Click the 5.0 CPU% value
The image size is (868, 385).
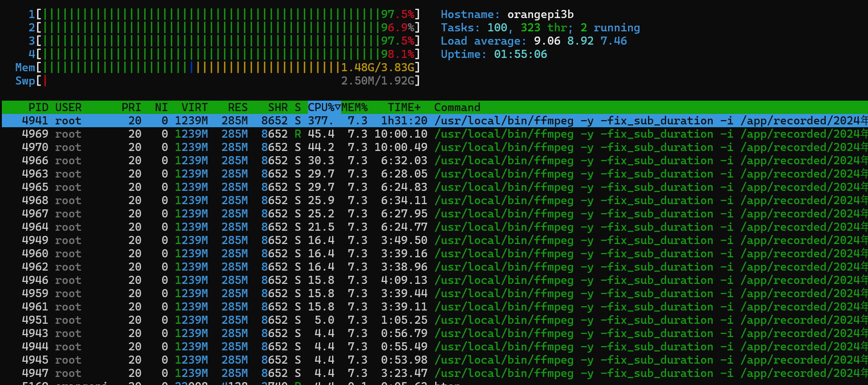324,320
